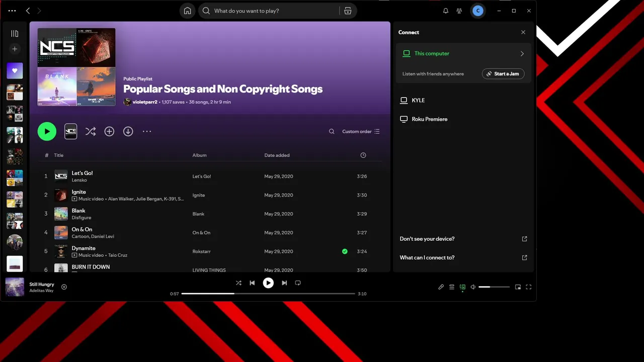Mute with the volume speaker icon
Viewport: 644px width, 362px height.
tap(473, 287)
